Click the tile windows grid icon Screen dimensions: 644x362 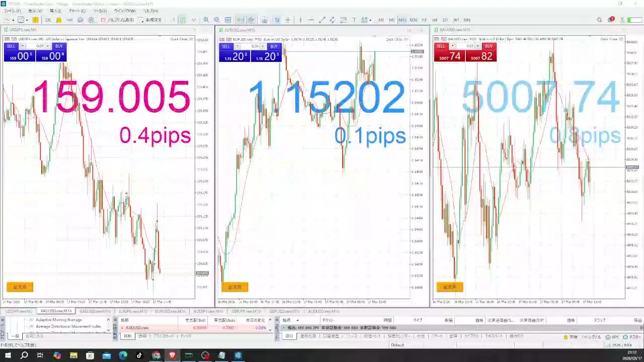[228, 20]
